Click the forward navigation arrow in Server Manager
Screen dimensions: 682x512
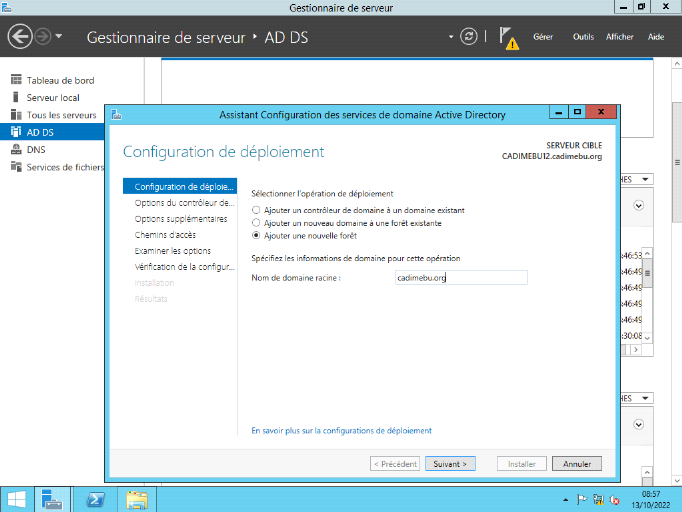point(43,37)
